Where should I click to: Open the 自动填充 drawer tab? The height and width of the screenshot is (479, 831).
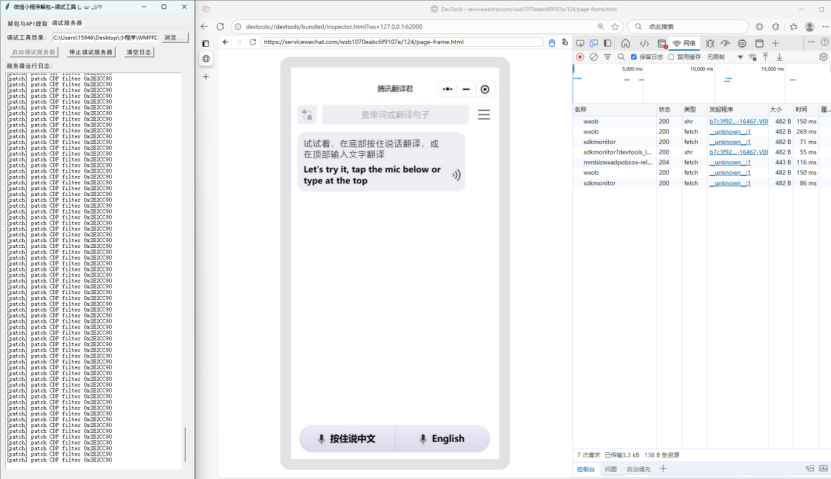click(638, 469)
